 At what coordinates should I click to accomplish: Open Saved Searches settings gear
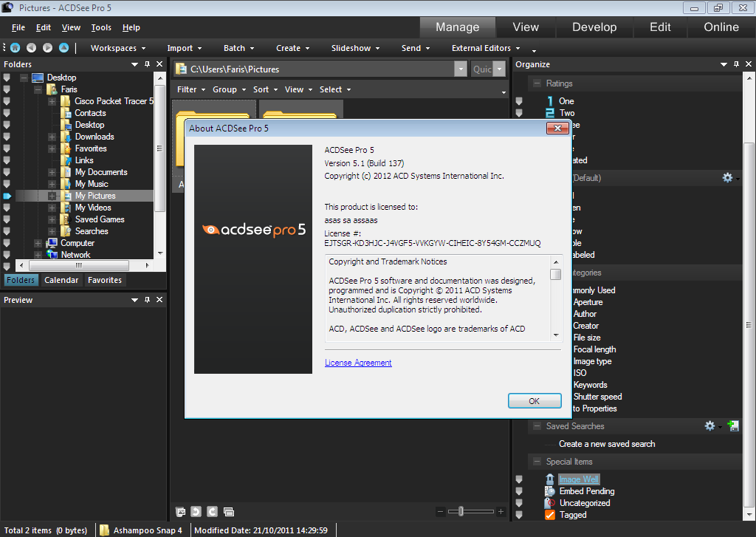click(709, 425)
